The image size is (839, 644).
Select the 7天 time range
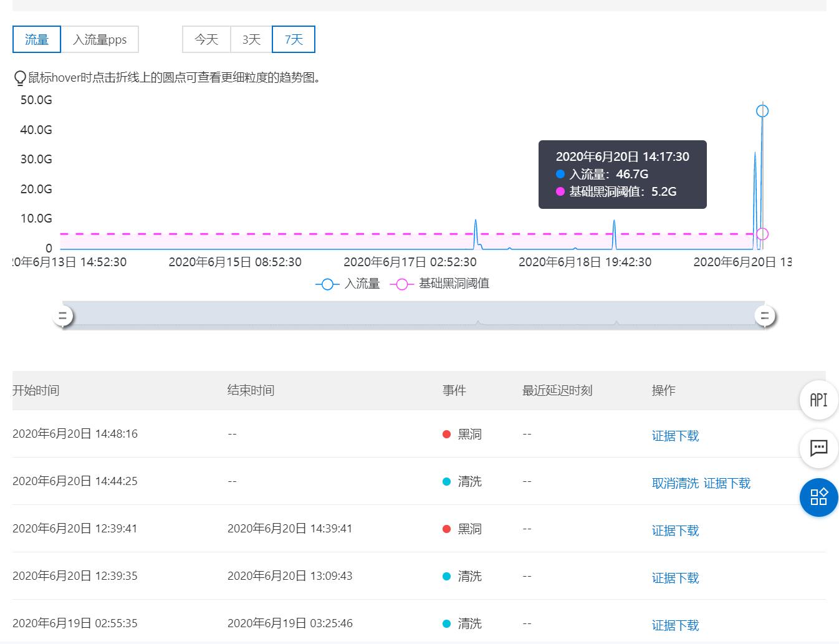point(294,39)
